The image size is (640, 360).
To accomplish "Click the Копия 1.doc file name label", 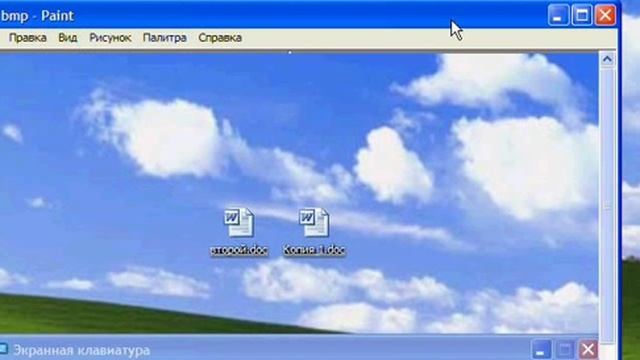I will [314, 250].
